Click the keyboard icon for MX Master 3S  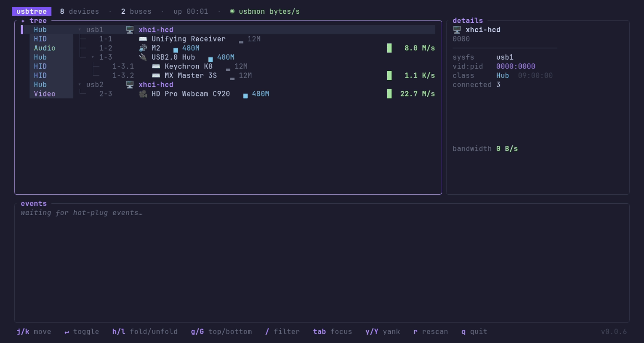pyautogui.click(x=156, y=75)
